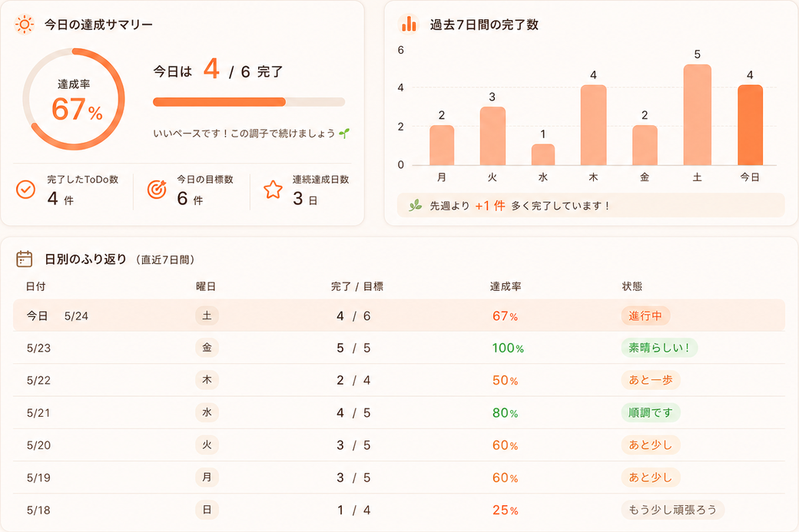Click the 順調です status badge
Viewport: 799px width, 532px height.
pos(650,412)
